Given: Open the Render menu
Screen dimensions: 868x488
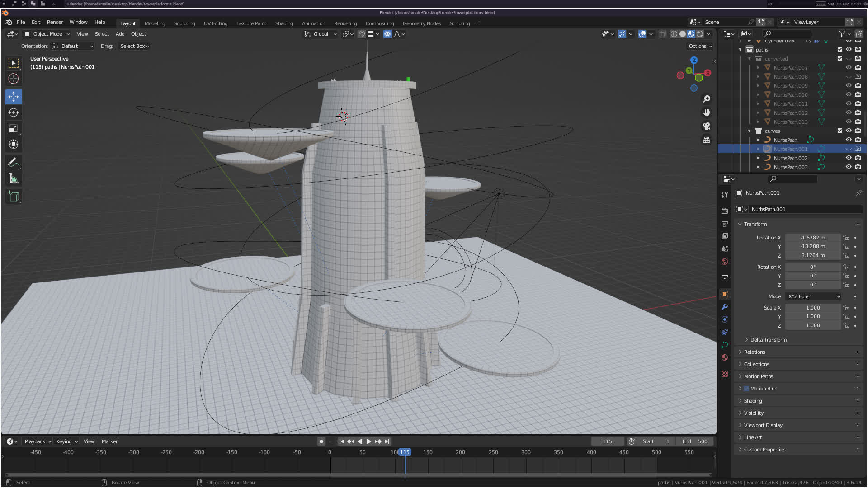Looking at the screenshot, I should (55, 22).
